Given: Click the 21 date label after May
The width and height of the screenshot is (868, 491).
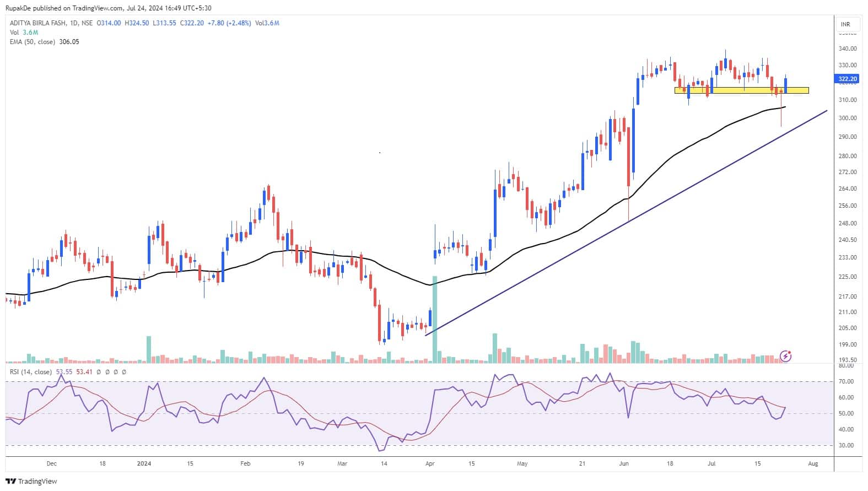Looking at the screenshot, I should pos(582,463).
